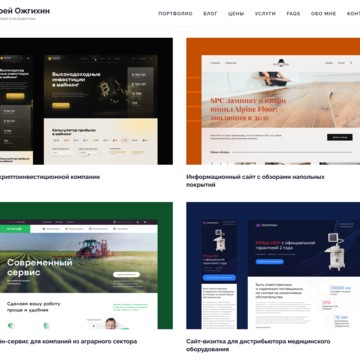Click the tractor image in agrarian preview

[93, 248]
